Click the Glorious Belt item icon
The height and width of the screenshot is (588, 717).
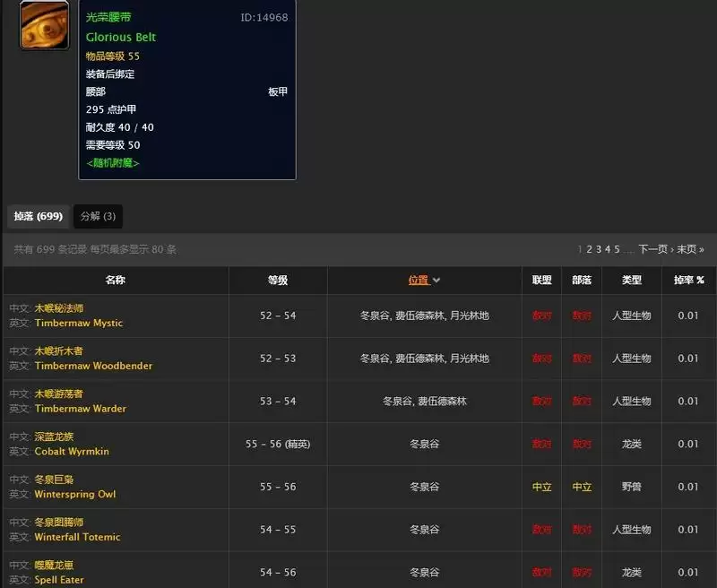(x=44, y=26)
